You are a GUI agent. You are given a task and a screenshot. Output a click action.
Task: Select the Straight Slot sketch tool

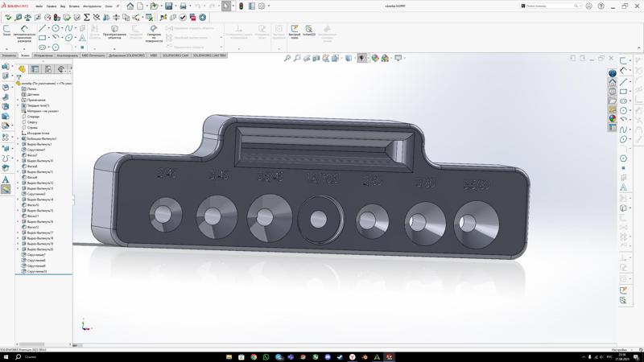(43, 47)
